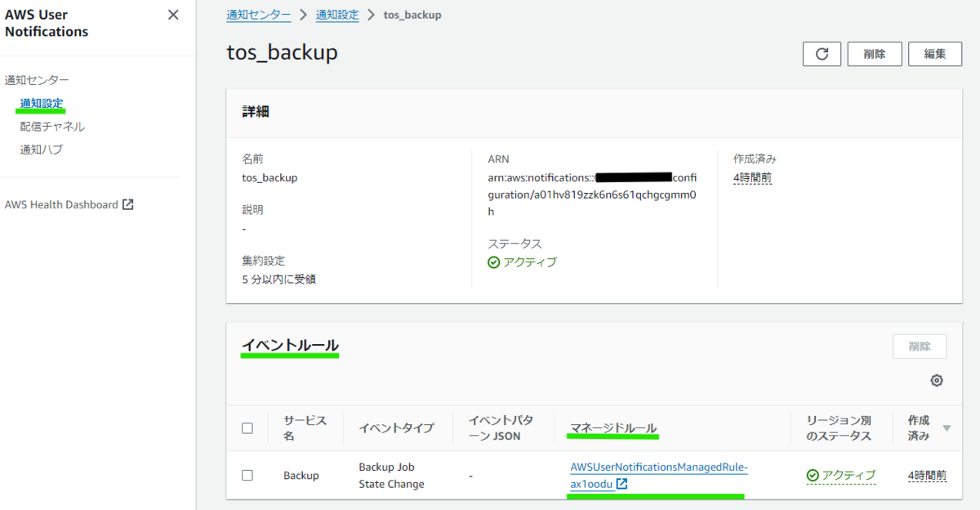This screenshot has width=980, height=510.
Task: Select 通知センター sidebar heading
Action: tap(37, 80)
